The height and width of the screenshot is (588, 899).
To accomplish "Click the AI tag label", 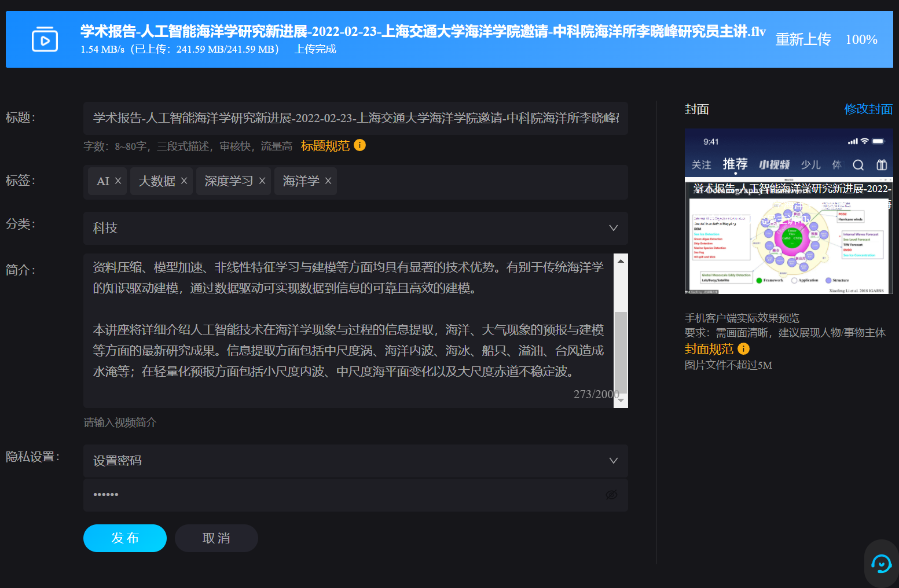I will tap(103, 181).
